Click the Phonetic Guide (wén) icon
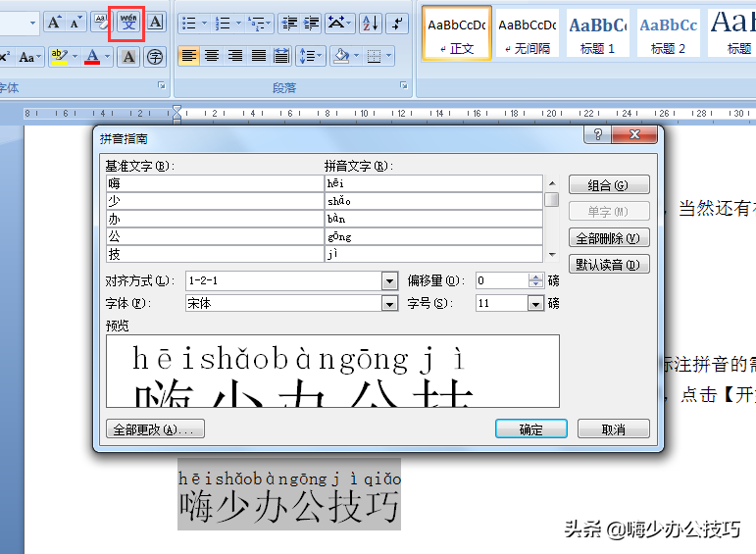The image size is (756, 554). point(127,23)
